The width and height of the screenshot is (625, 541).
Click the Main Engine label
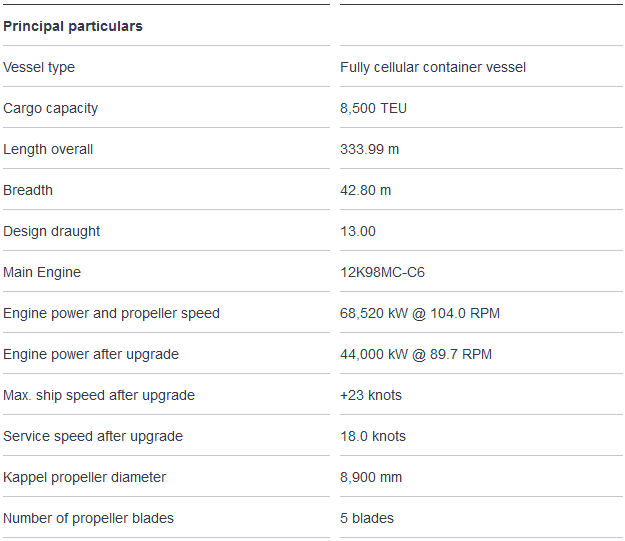[x=42, y=272]
